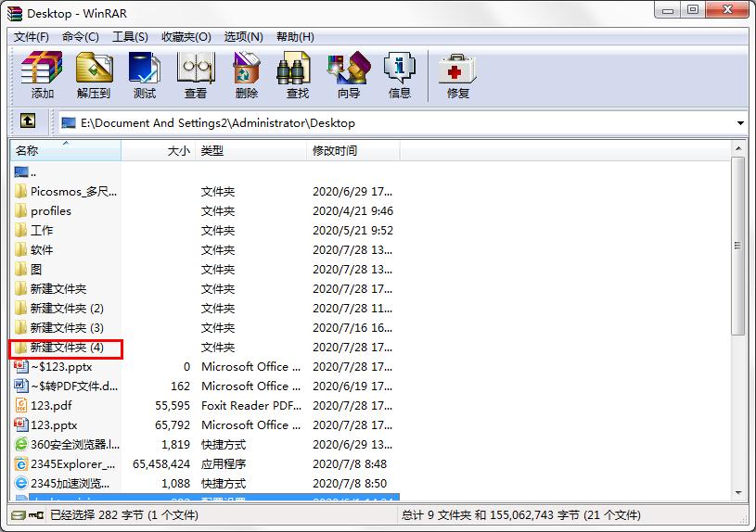Show the 信息 (Info) toolbar icon

click(x=400, y=68)
